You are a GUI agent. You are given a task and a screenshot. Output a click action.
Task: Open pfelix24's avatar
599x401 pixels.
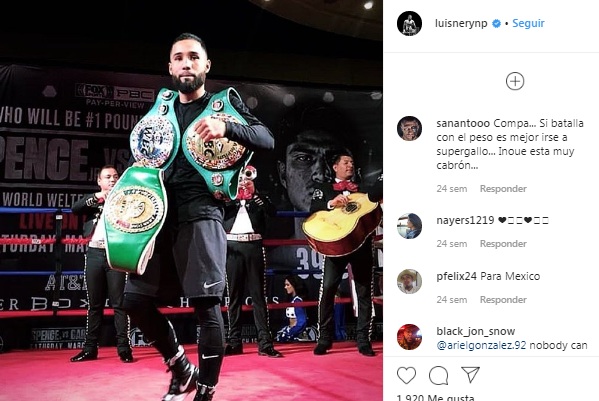410,281
